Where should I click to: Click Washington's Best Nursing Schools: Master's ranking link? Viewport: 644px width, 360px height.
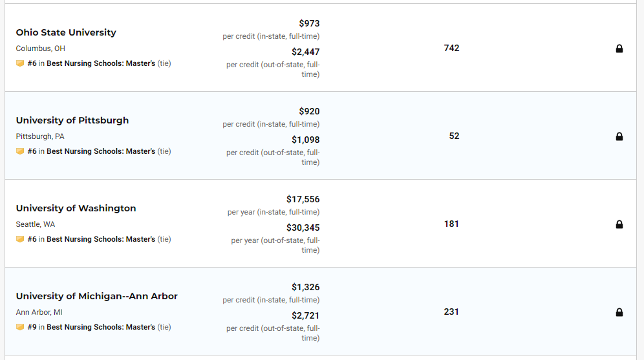tap(100, 239)
